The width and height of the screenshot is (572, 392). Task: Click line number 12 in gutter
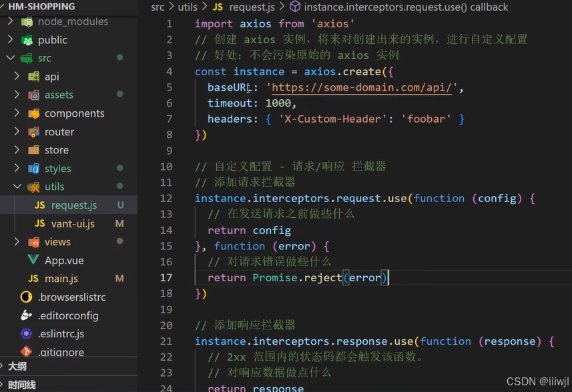coord(166,198)
